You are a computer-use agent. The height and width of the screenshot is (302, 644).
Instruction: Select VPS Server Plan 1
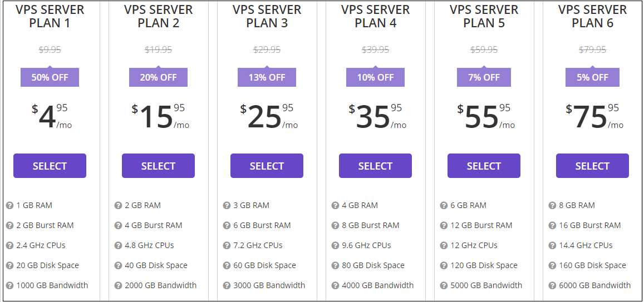[50, 166]
